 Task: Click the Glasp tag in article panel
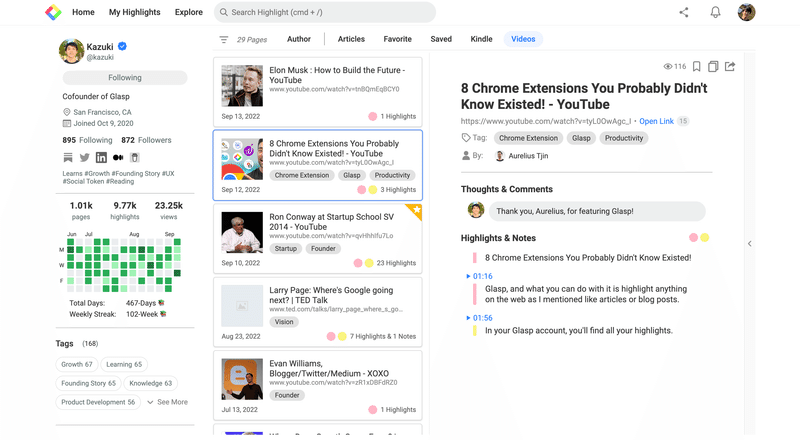581,138
